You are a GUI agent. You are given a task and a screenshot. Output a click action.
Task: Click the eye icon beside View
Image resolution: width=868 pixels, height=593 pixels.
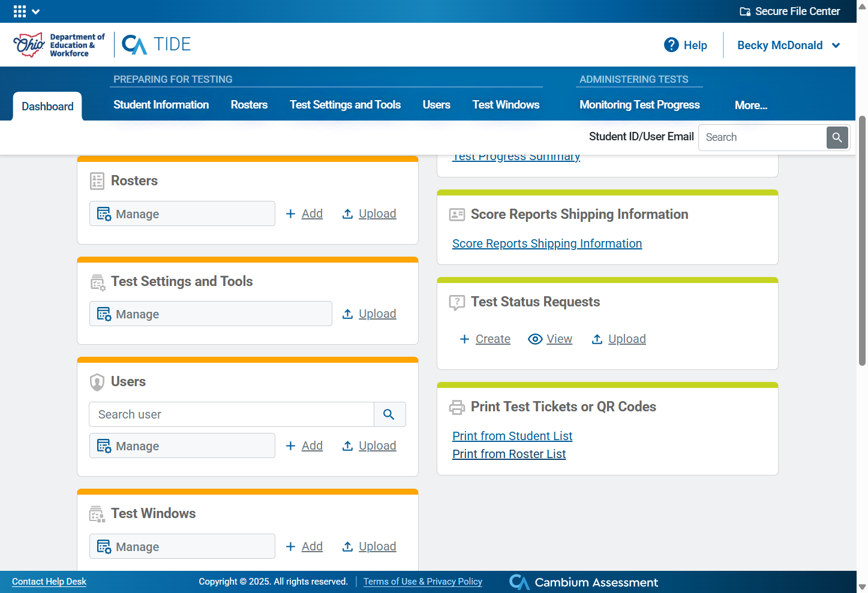point(535,339)
